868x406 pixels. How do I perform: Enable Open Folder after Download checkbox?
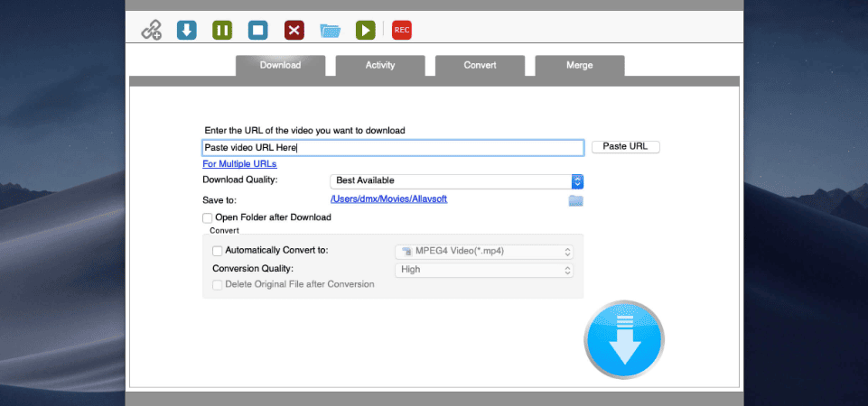(x=207, y=218)
